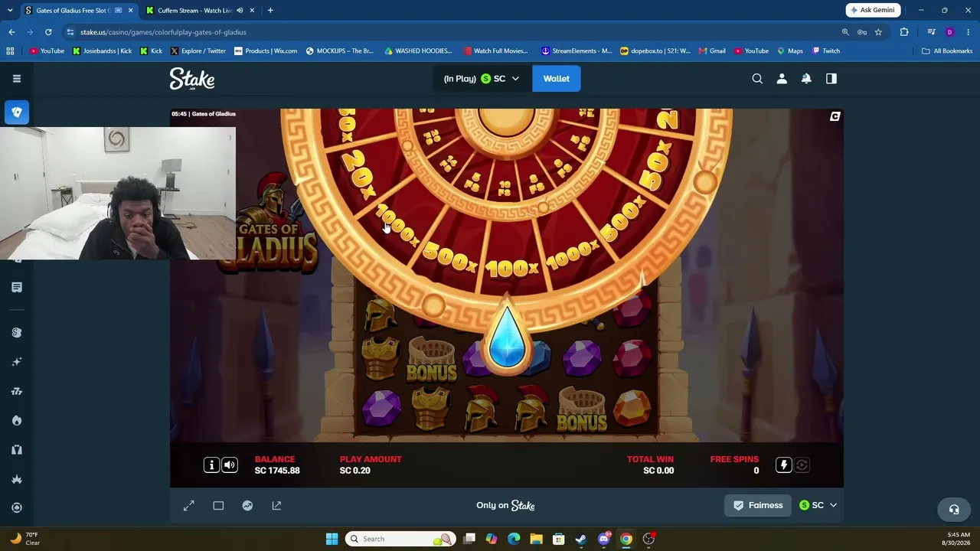980x551 pixels.
Task: Open the notifications bell
Action: (x=806, y=78)
